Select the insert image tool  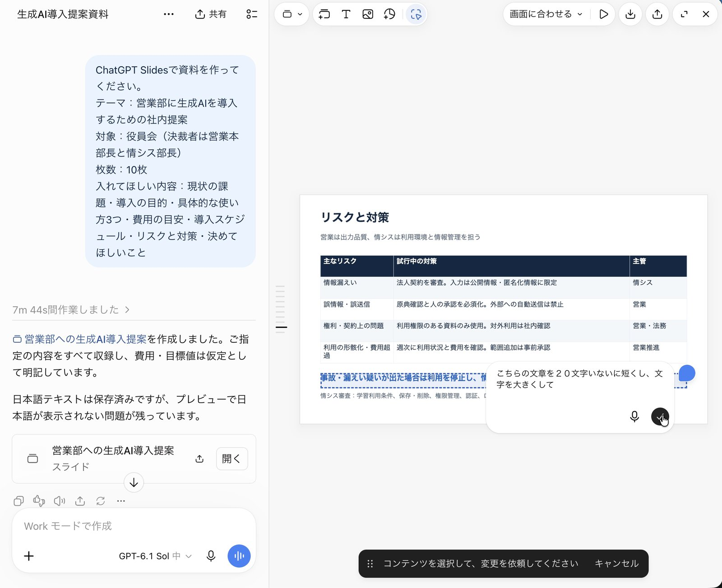pyautogui.click(x=368, y=14)
